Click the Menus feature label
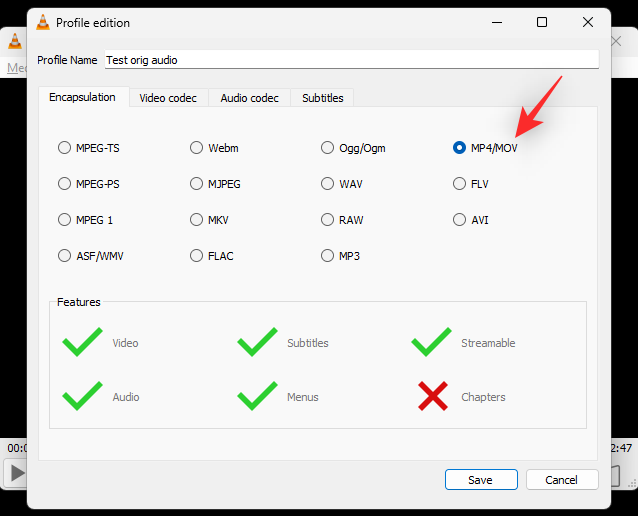The image size is (638, 516). click(303, 397)
